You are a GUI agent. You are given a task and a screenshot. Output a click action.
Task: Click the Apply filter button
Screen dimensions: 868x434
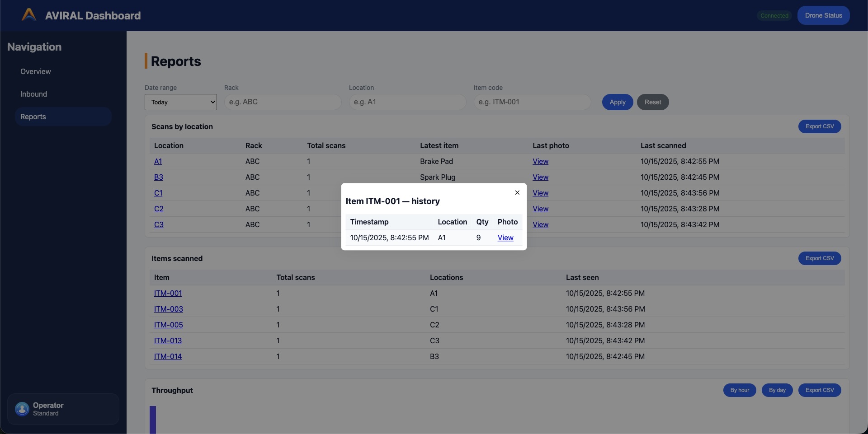point(617,102)
